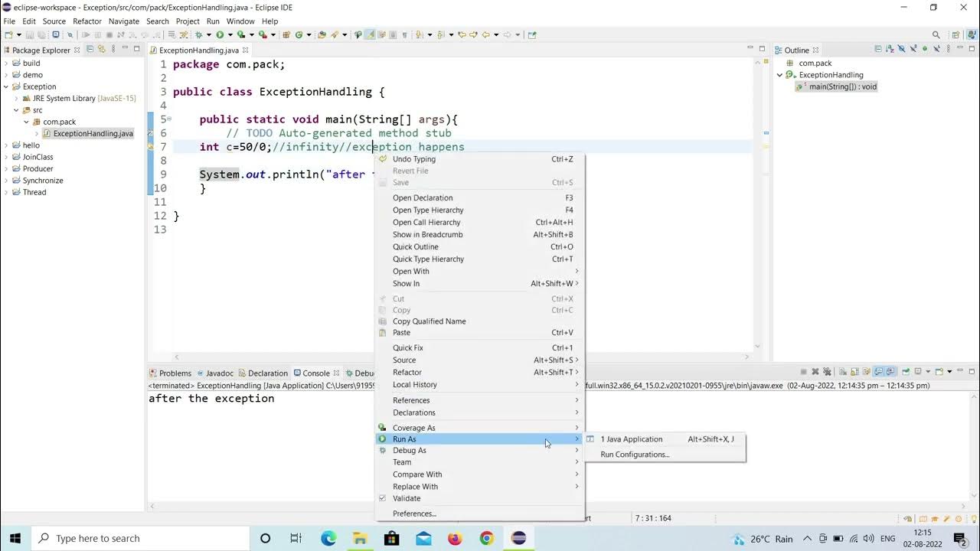Open Firefox from the taskbar

(455, 538)
